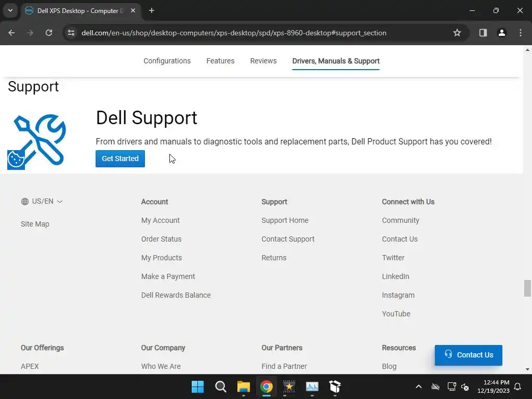The image size is (532, 399).
Task: Click the browser forward arrow
Action: [x=30, y=33]
